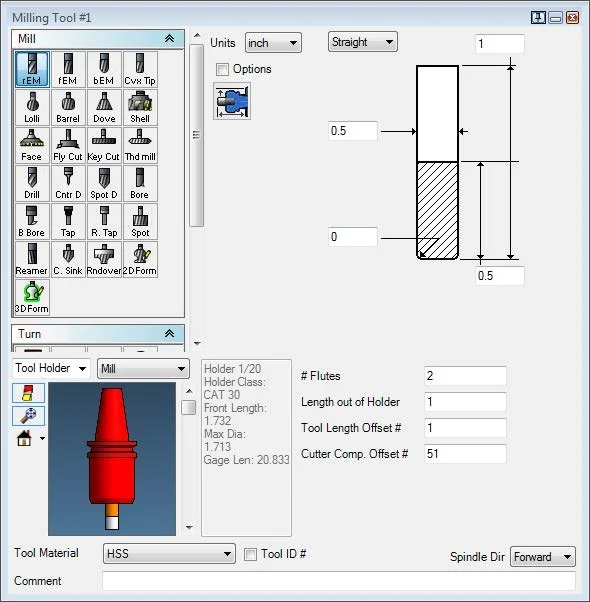Open the Spindle Dir Forward dropdown
This screenshot has height=602, width=590.
(543, 557)
